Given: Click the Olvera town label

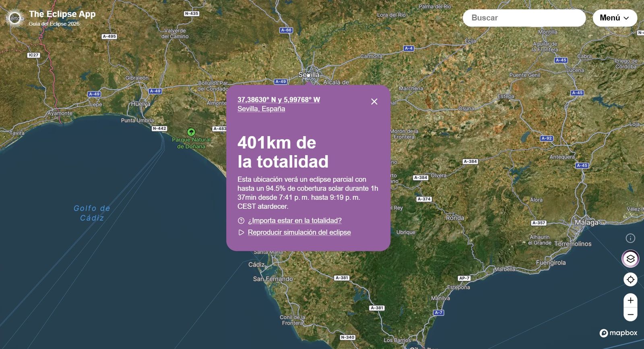Looking at the screenshot, I should coord(439,175).
